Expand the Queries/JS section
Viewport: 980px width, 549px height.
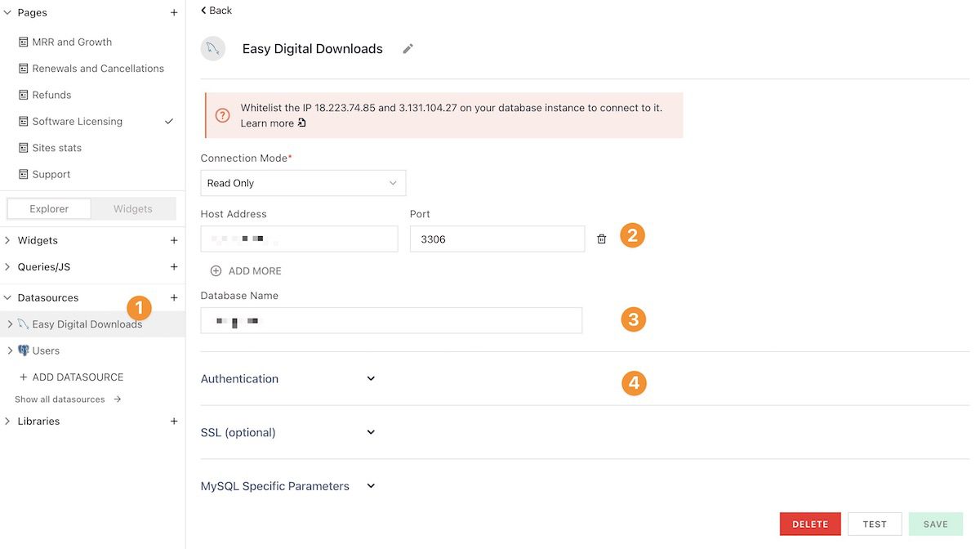[8, 267]
